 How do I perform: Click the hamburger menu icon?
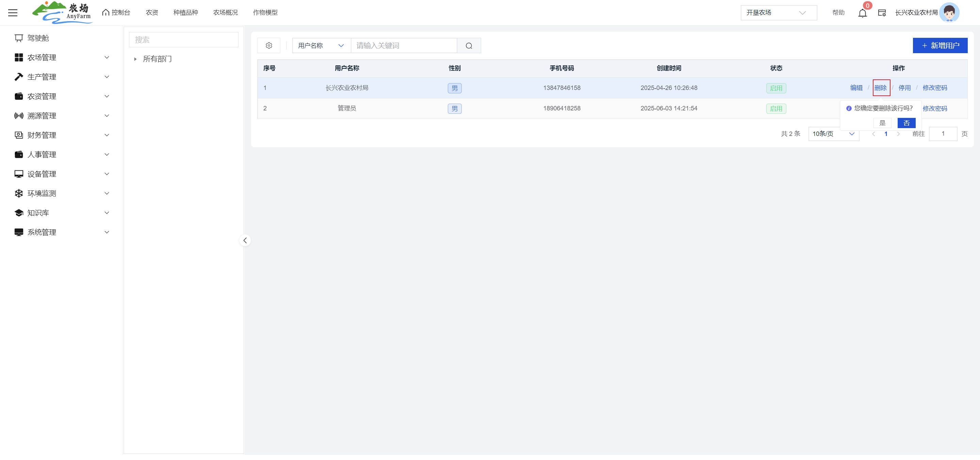13,13
